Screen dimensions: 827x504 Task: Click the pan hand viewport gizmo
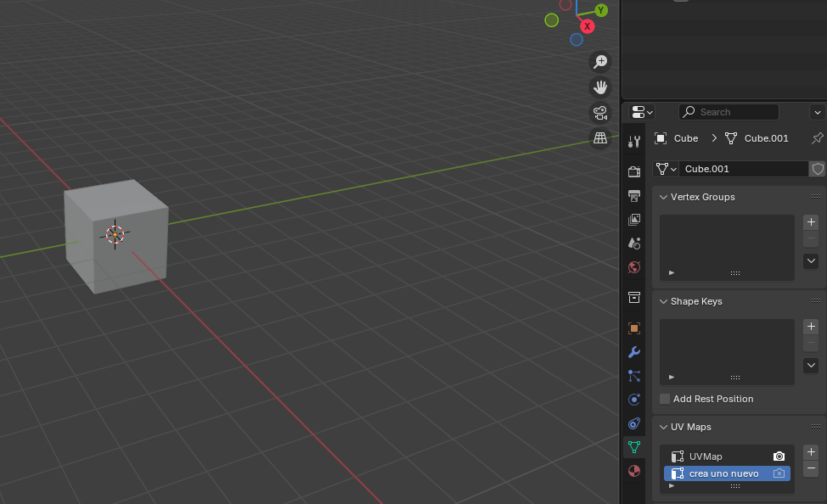tap(600, 87)
